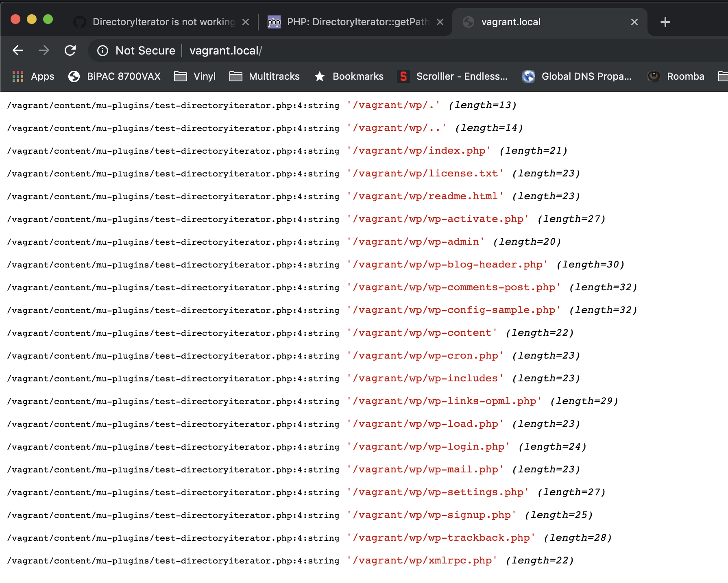Open the BiPAC 8700VAX bookmark

[115, 76]
